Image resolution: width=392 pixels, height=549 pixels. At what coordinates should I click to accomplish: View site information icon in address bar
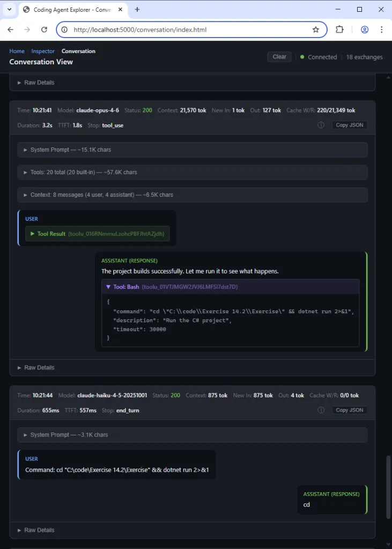(x=64, y=30)
